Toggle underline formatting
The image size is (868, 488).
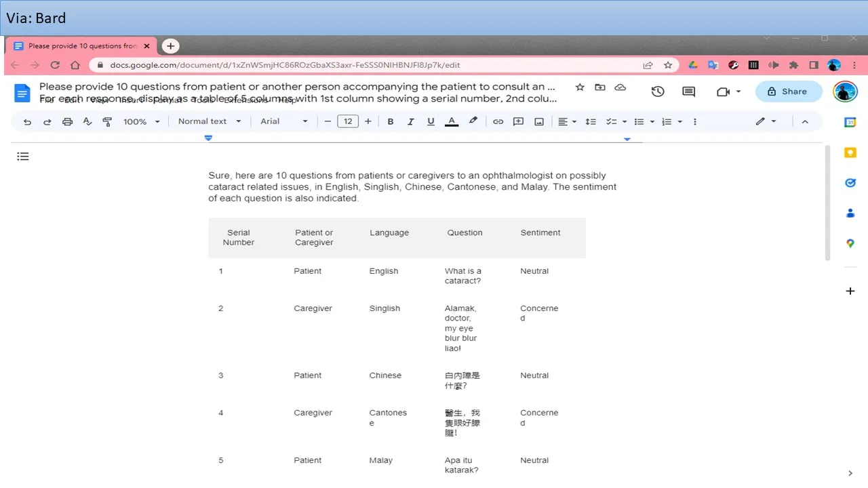point(431,121)
